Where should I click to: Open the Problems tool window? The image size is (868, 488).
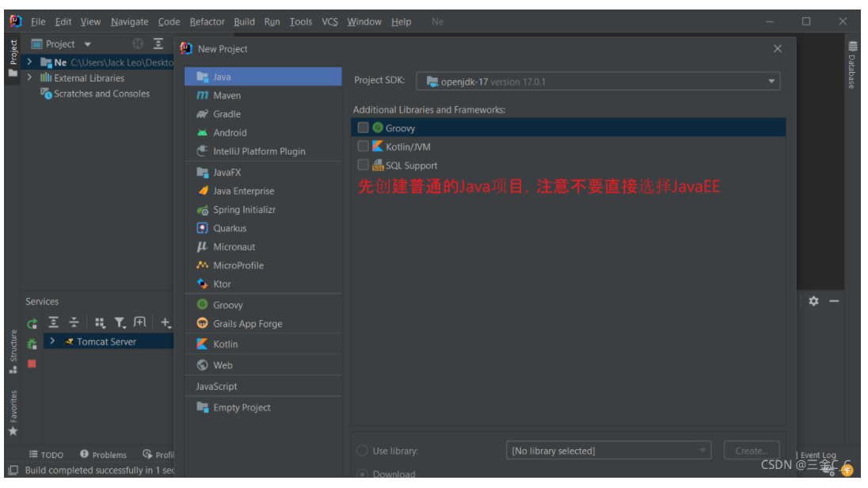[x=104, y=454]
